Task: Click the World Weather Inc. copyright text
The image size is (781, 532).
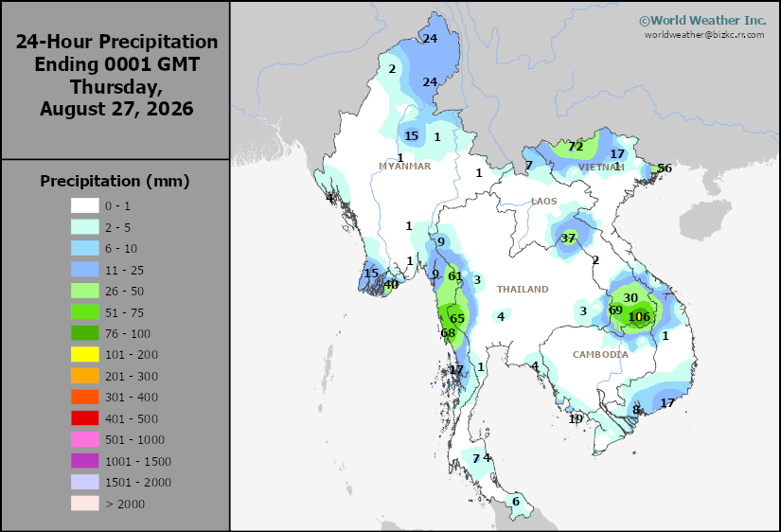Action: tap(702, 21)
